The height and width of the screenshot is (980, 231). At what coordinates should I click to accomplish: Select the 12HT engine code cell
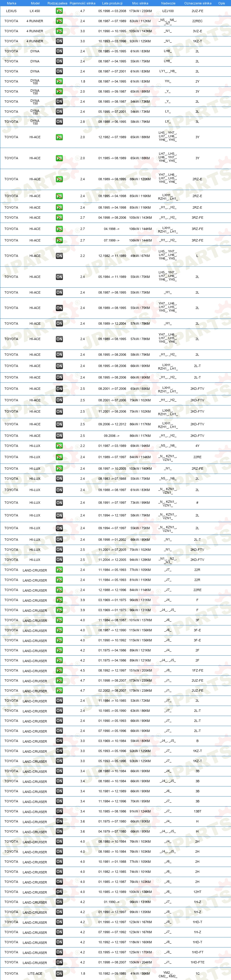pyautogui.click(x=197, y=892)
